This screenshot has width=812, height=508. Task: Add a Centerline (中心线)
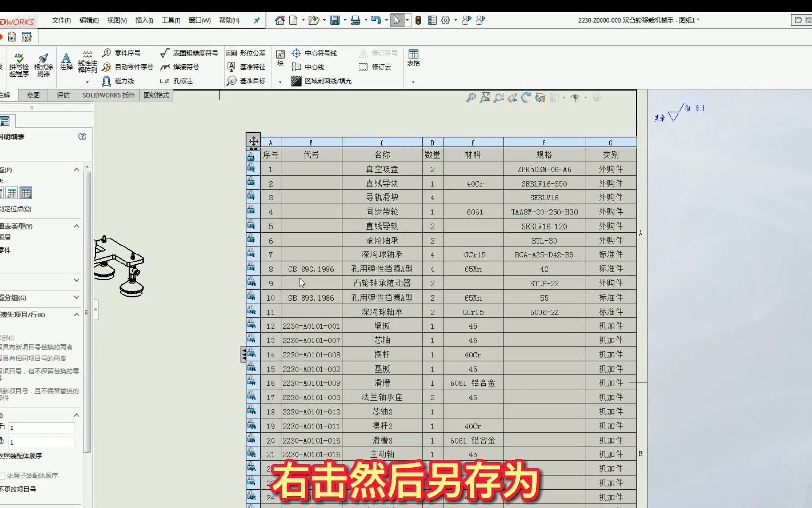(x=308, y=67)
